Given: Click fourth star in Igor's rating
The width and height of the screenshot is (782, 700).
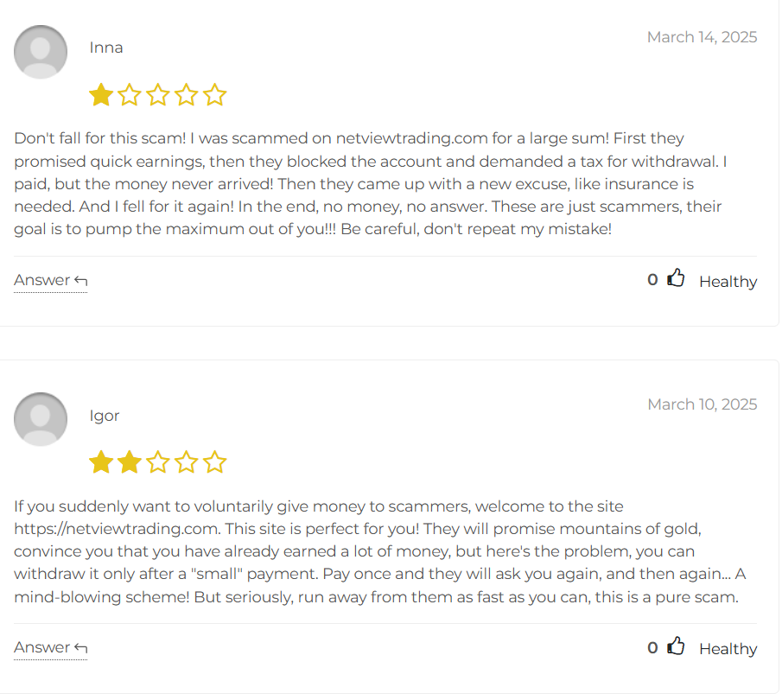Looking at the screenshot, I should [187, 462].
